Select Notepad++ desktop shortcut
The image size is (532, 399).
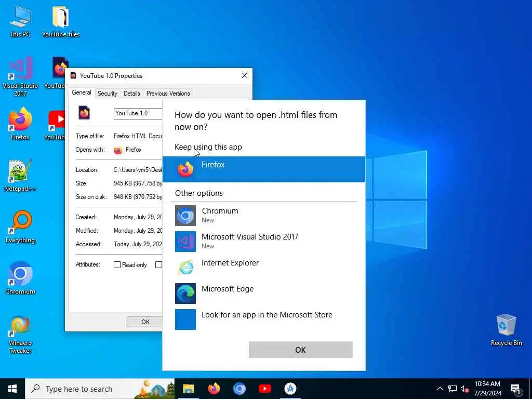20,176
